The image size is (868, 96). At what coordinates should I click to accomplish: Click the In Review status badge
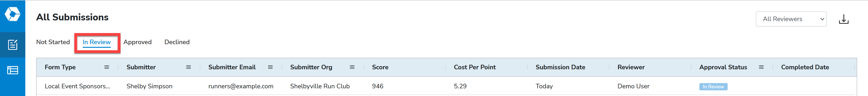tap(713, 86)
